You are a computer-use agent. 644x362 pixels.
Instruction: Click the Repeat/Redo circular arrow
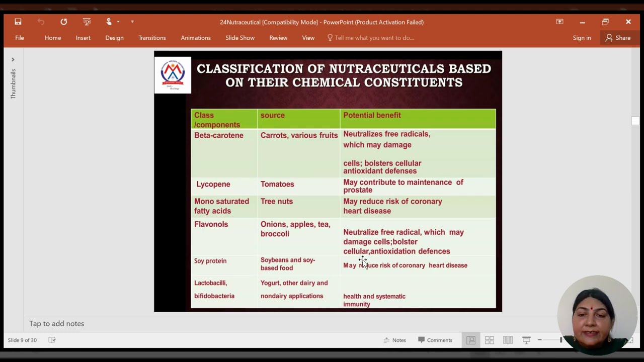(64, 22)
